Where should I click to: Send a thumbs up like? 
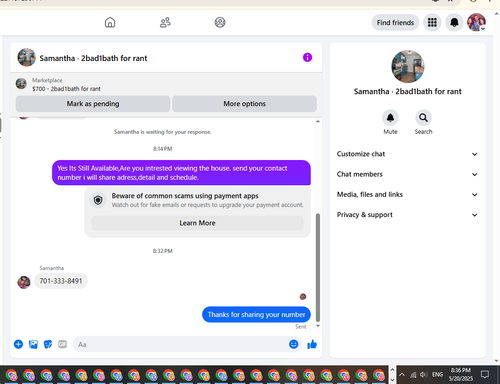point(312,344)
